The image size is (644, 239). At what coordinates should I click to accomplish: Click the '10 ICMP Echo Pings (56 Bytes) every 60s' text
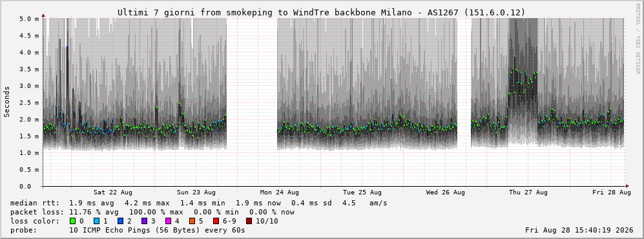point(158,230)
